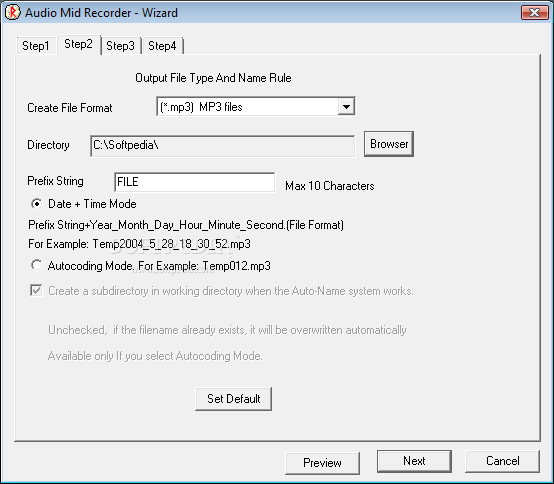Click the 'Create File Format' label
Viewport: 554px width, 484px height.
70,108
